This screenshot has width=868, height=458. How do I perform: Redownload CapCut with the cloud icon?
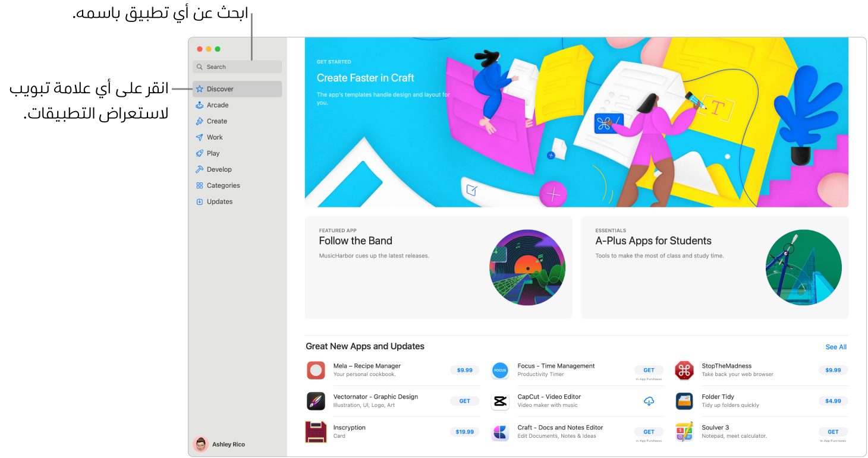point(649,402)
